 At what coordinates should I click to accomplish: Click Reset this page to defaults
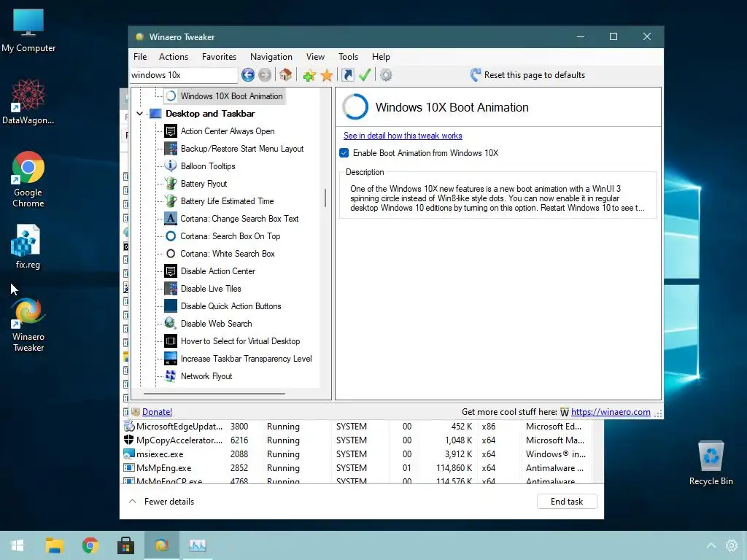pyautogui.click(x=527, y=75)
